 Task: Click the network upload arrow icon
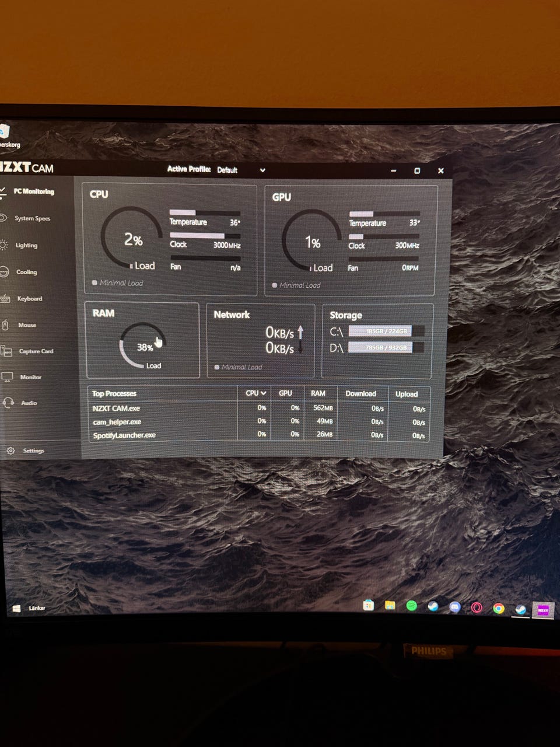(x=300, y=332)
